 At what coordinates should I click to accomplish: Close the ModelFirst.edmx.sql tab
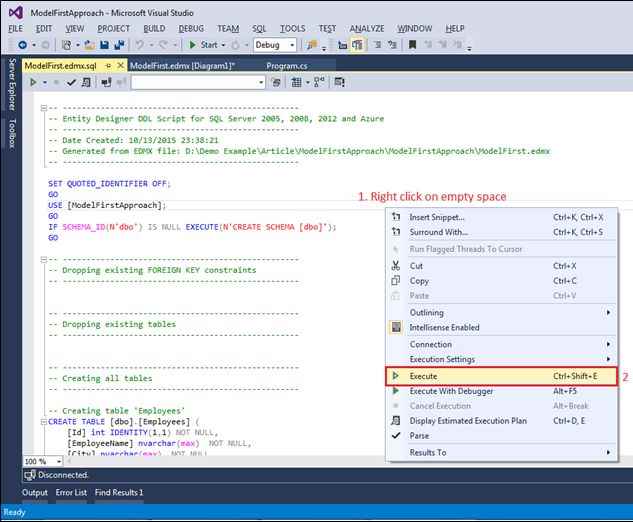point(121,65)
